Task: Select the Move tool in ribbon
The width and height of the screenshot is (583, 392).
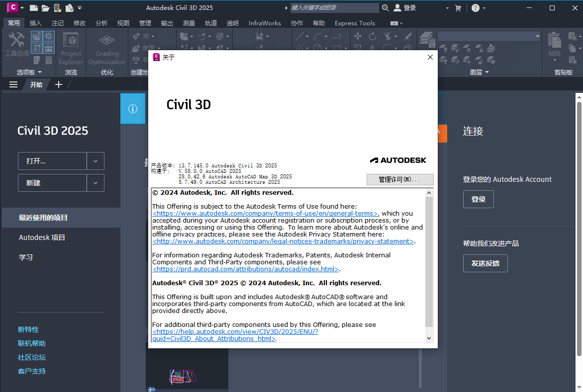Action: 358,36
